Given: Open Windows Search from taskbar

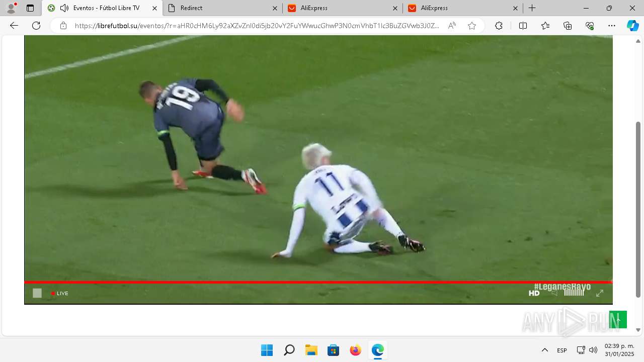Looking at the screenshot, I should (x=289, y=350).
